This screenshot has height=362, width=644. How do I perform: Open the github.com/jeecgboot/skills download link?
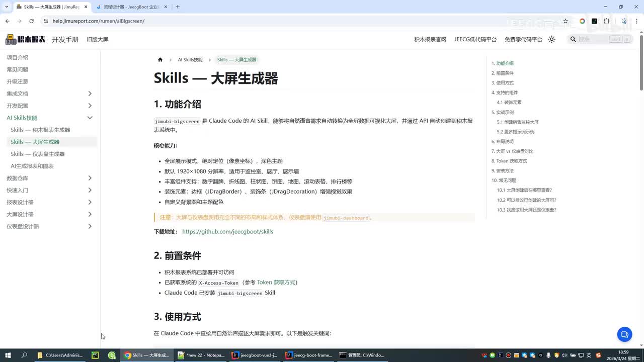(227, 232)
